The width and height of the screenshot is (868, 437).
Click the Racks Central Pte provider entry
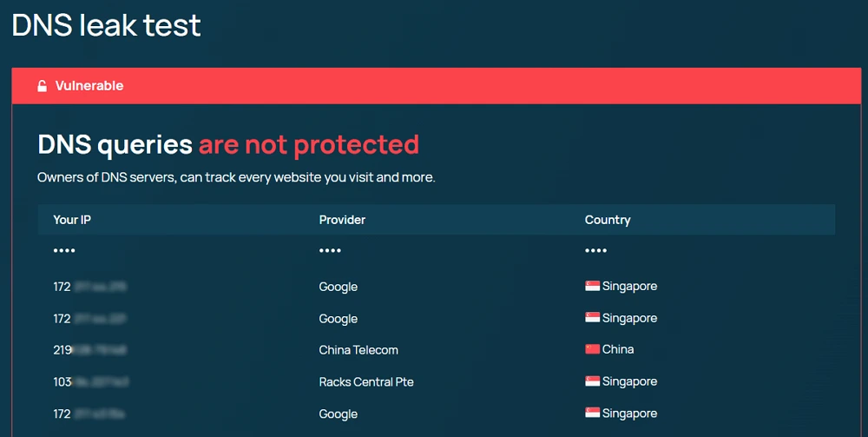tap(366, 381)
